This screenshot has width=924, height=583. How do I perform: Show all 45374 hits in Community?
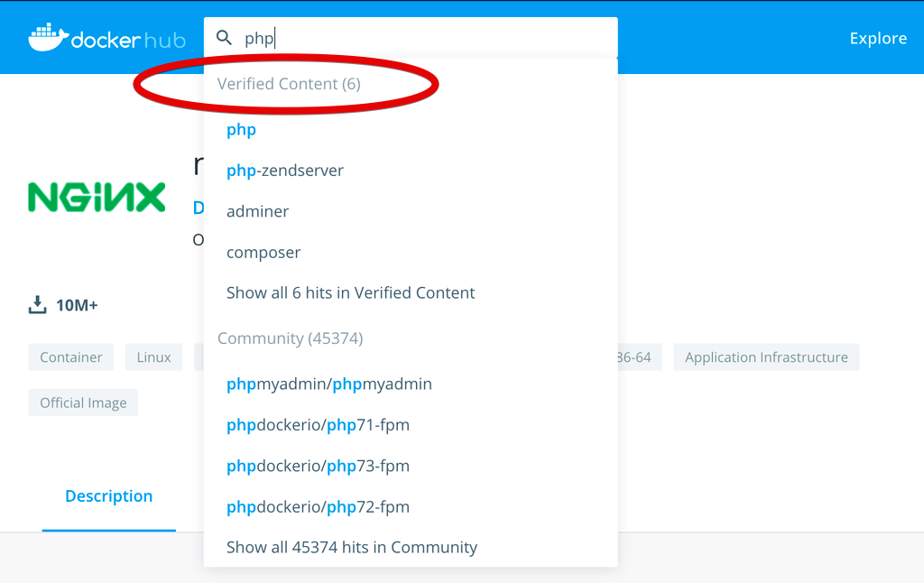352,547
